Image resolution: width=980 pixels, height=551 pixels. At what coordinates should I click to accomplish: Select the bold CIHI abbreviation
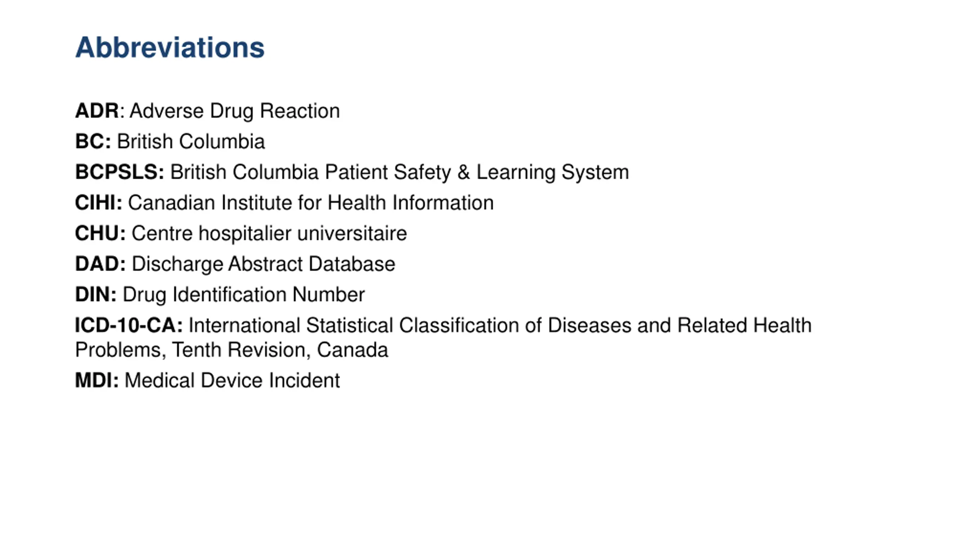tap(98, 203)
